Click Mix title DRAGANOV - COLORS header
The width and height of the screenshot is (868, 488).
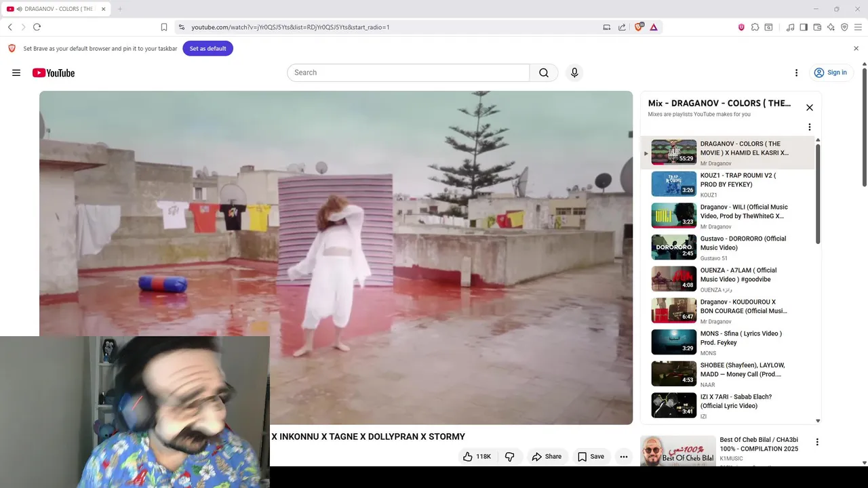(x=719, y=103)
